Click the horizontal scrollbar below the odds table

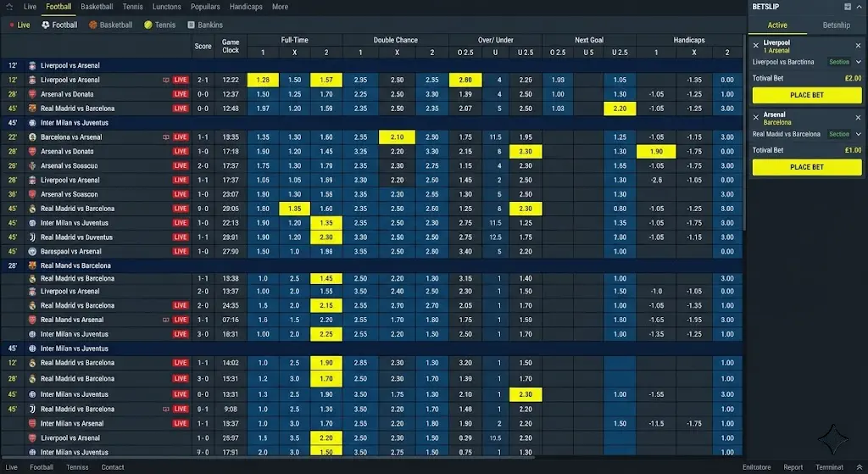click(269, 457)
